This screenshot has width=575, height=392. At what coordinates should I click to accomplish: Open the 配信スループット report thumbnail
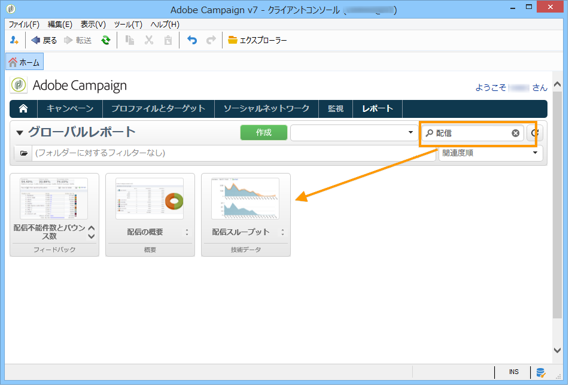(x=245, y=199)
